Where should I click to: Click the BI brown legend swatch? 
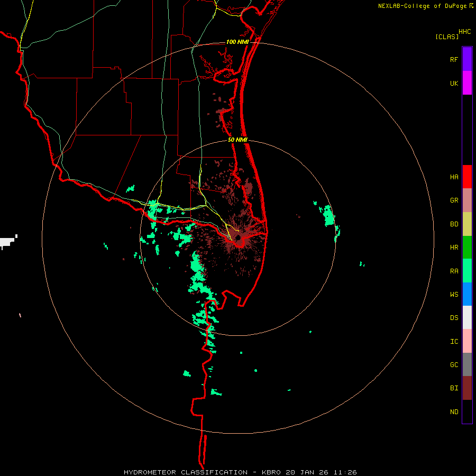click(467, 388)
